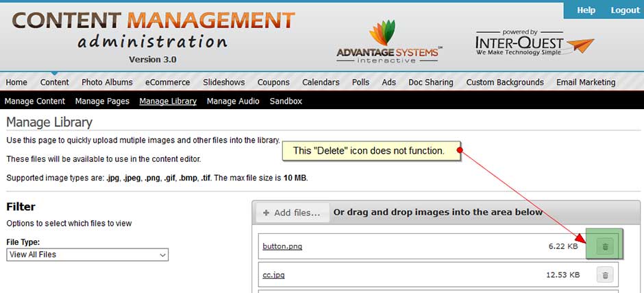Screen dimensions: 644x293
Task: Delete the button.png file with trash icon
Action: [604, 246]
